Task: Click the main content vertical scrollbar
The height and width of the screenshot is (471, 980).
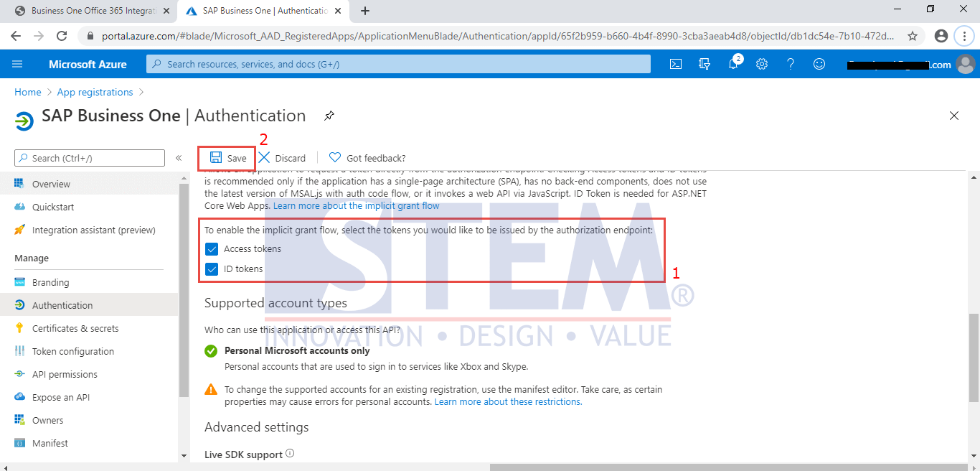Action: 974,358
